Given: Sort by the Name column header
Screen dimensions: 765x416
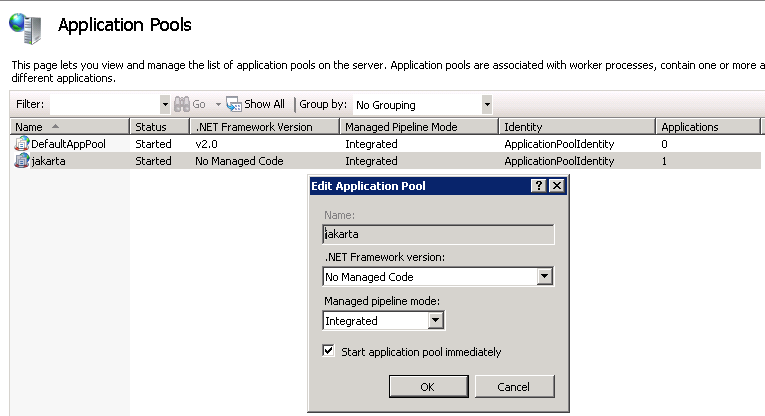Looking at the screenshot, I should click(70, 127).
